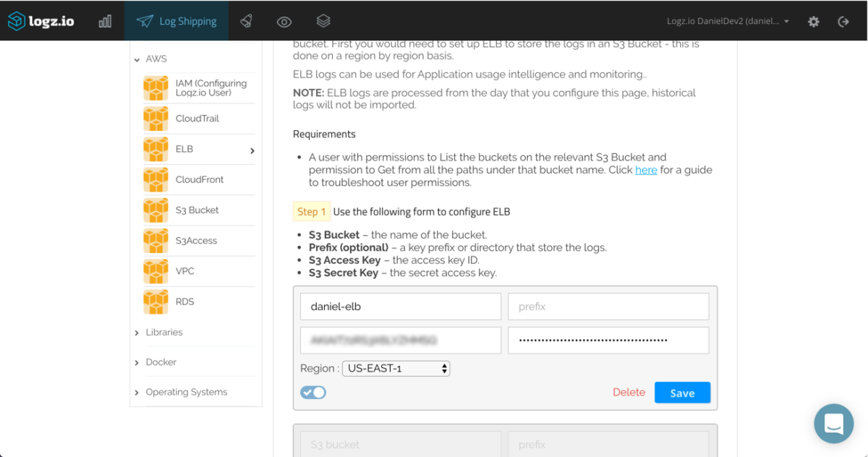Open the Region US-EAST-1 dropdown
The height and width of the screenshot is (457, 868).
point(396,368)
